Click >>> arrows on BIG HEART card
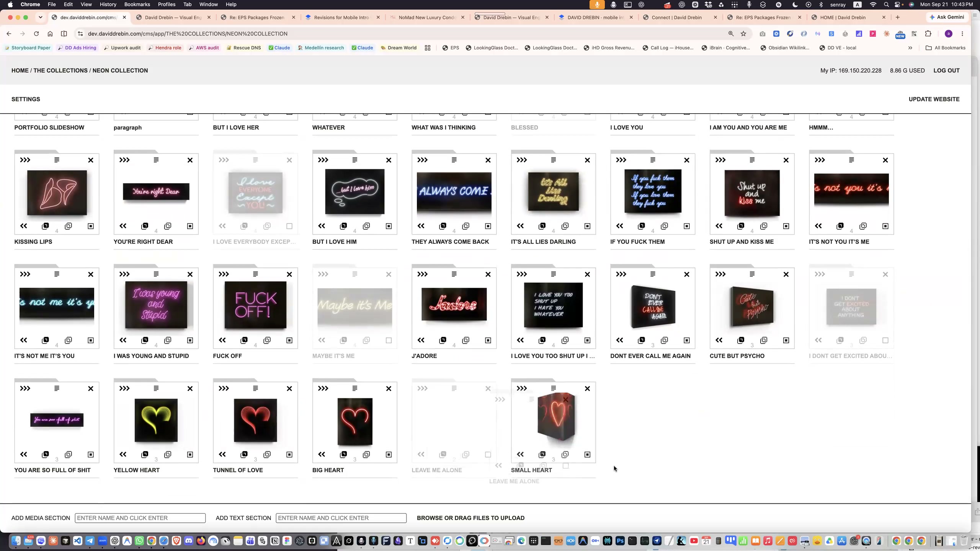 tap(323, 388)
